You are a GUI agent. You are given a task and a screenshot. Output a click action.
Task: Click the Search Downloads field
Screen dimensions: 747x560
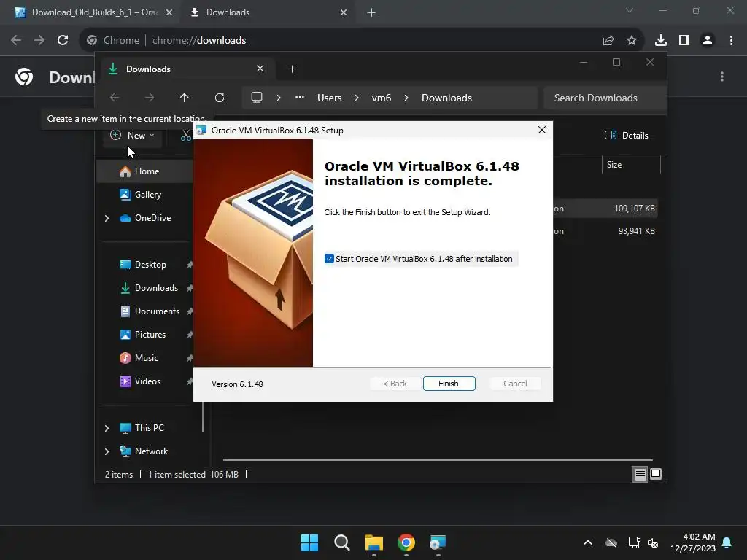(605, 98)
